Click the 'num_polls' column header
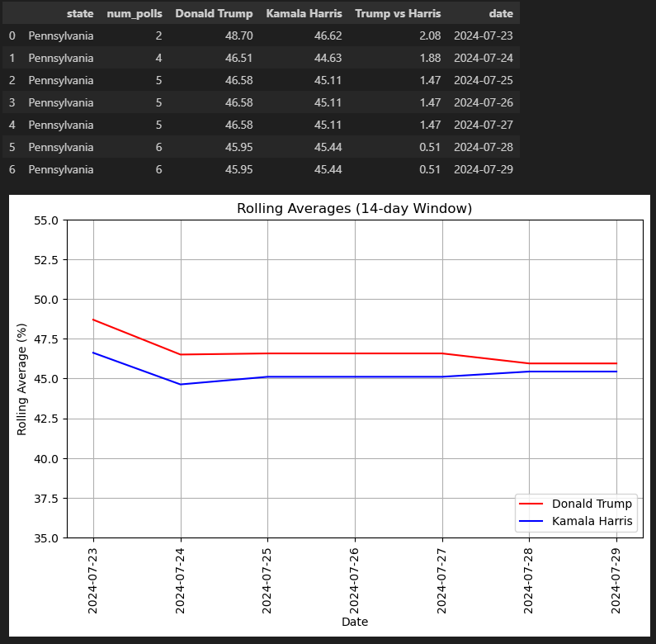The height and width of the screenshot is (644, 656). pos(135,13)
